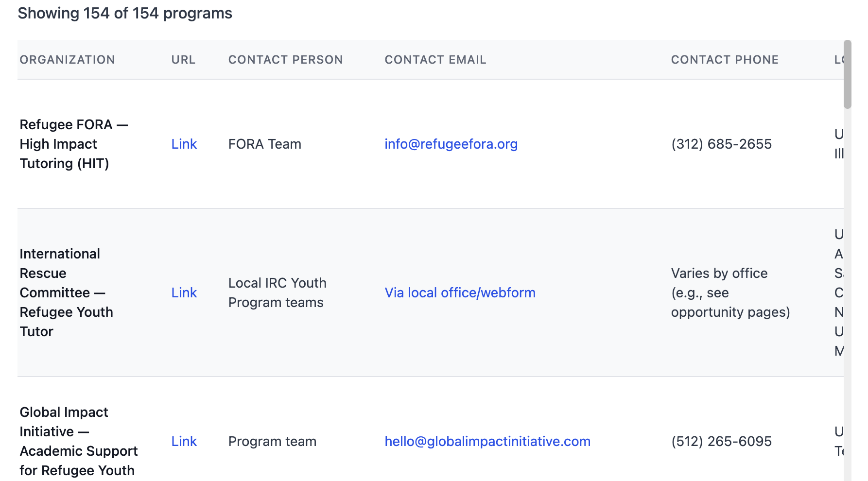
Task: Email info@refugeefora.org
Action: (x=451, y=144)
